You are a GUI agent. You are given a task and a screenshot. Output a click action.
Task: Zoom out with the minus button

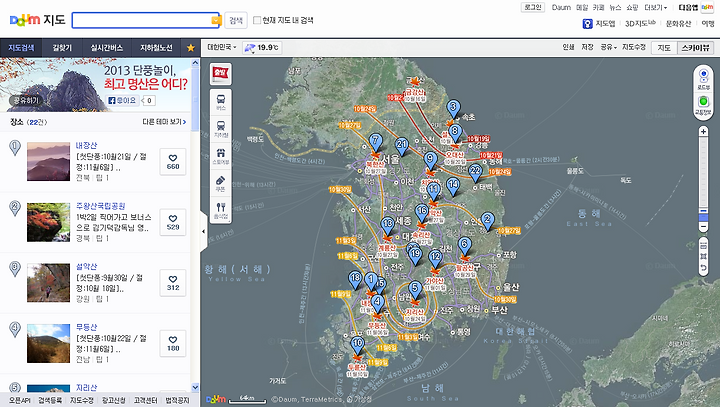tap(703, 227)
